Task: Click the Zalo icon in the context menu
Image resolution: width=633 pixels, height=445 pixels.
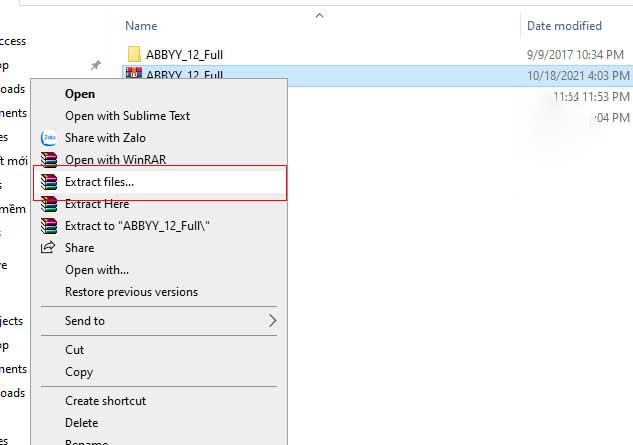Action: click(x=48, y=138)
